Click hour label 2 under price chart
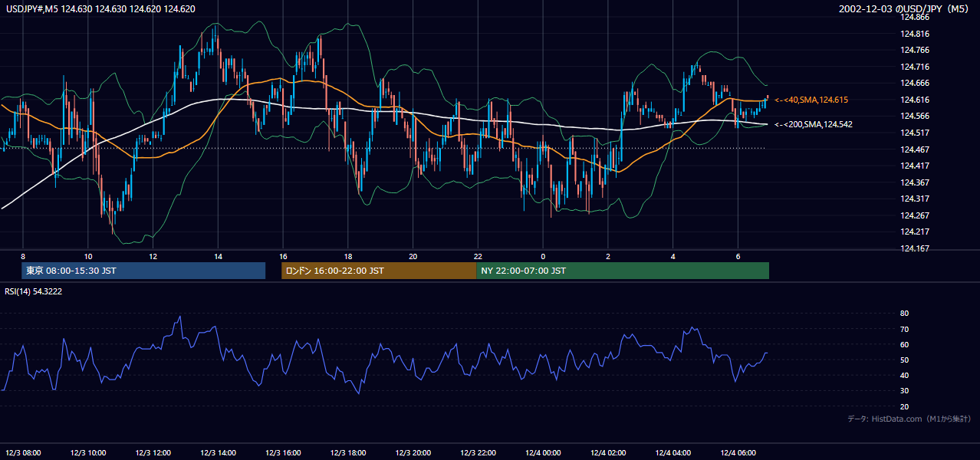Image resolution: width=980 pixels, height=460 pixels. 608,256
